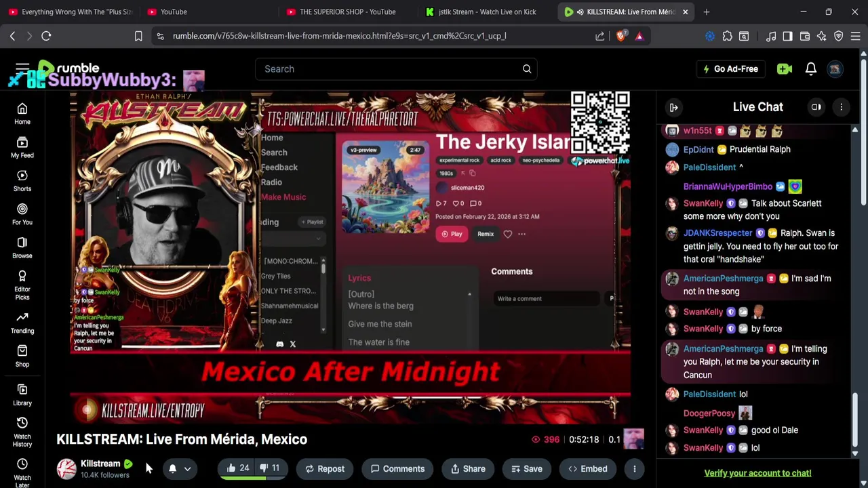Viewport: 868px width, 488px height.
Task: Open the browser main menu
Action: (x=856, y=36)
